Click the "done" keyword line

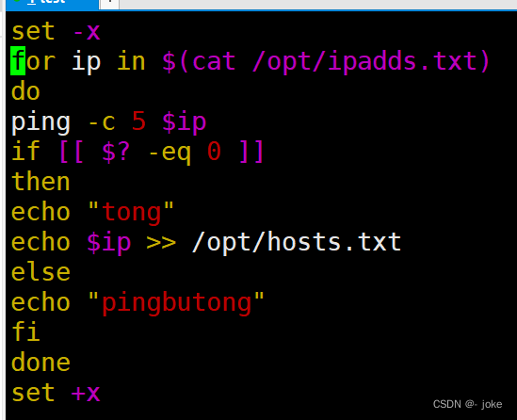click(x=40, y=362)
